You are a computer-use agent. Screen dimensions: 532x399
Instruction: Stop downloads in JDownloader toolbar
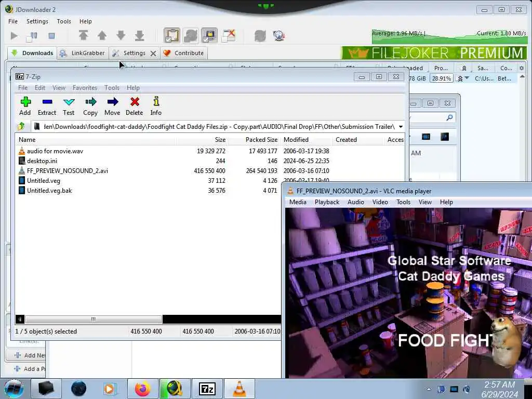(x=51, y=36)
